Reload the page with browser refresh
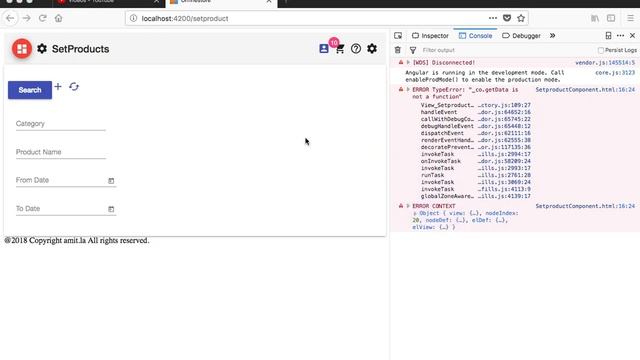This screenshot has width=640, height=360. pyautogui.click(x=42, y=18)
